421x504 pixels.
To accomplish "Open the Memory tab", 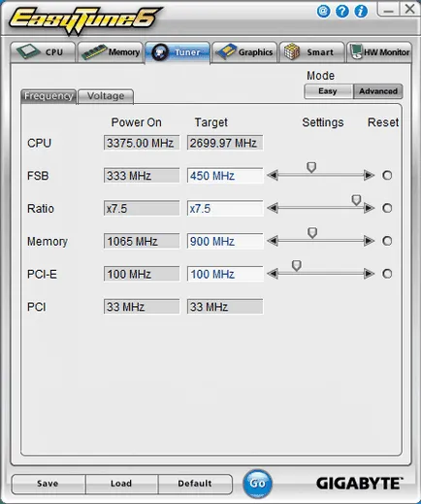I will [111, 51].
